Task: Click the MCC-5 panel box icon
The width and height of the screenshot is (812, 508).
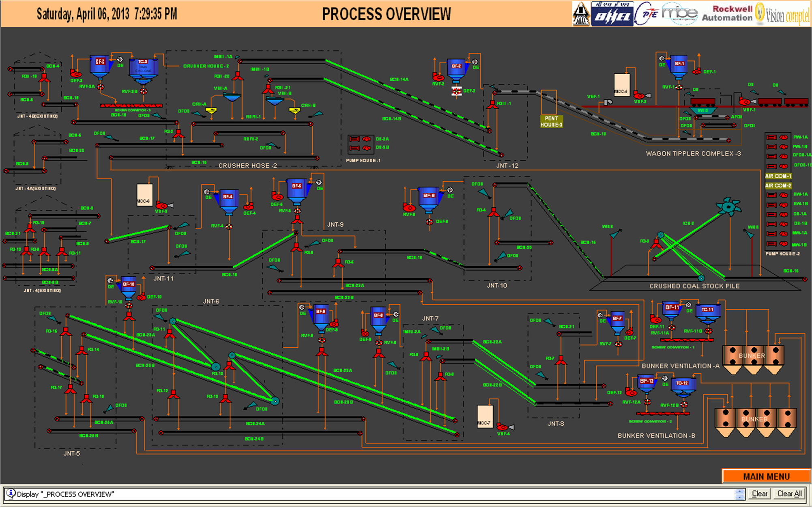Action: pos(621,86)
